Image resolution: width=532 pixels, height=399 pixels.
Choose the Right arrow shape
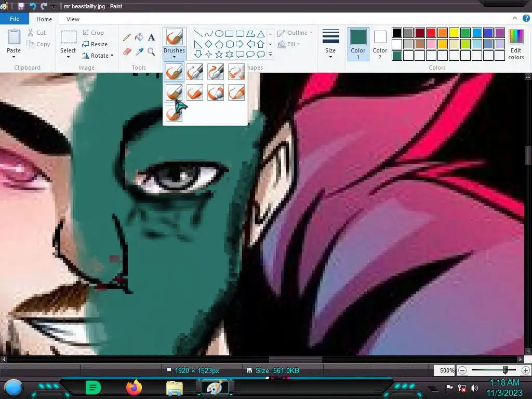click(x=240, y=44)
